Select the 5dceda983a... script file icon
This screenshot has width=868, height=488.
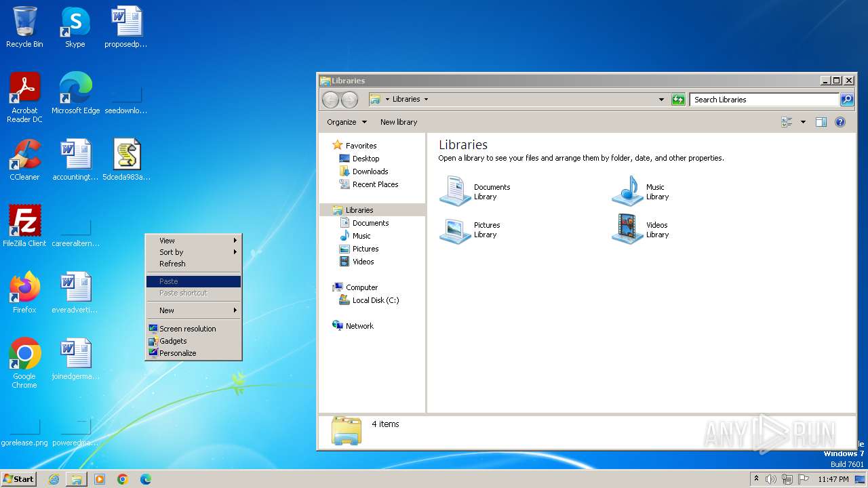tap(126, 160)
